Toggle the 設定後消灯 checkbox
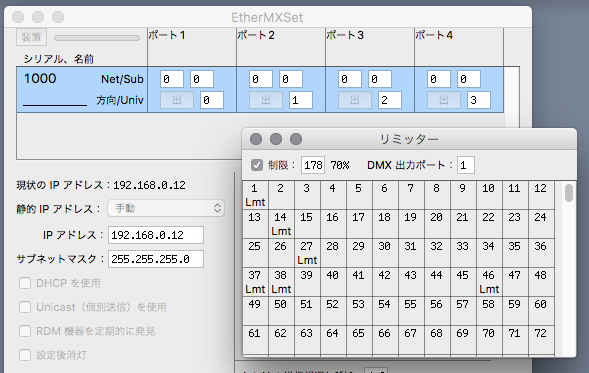The image size is (589, 373). click(25, 355)
